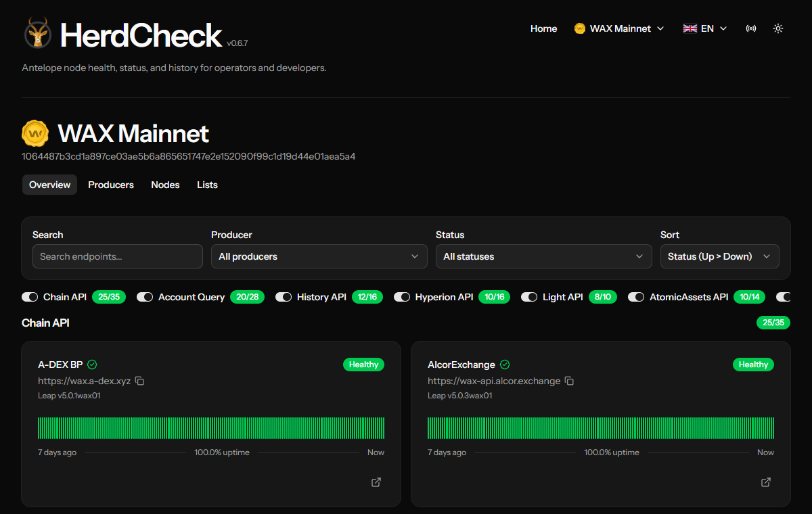Open A-DEX BP external link icon
Viewport: 812px width, 514px height.
[376, 482]
